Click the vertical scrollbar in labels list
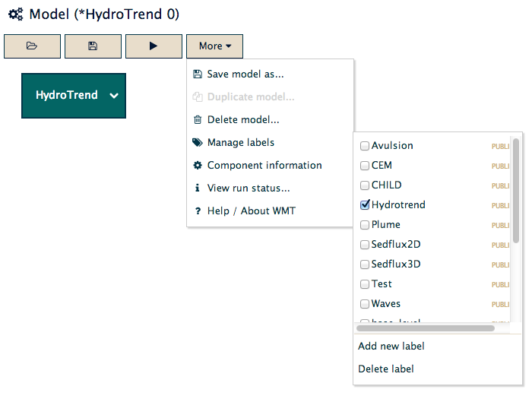The image size is (532, 399). click(516, 191)
